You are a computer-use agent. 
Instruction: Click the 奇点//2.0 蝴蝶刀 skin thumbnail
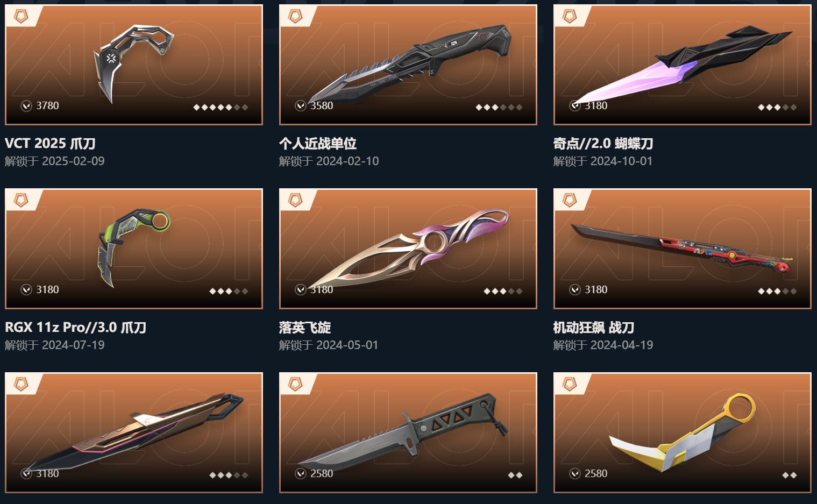click(683, 65)
